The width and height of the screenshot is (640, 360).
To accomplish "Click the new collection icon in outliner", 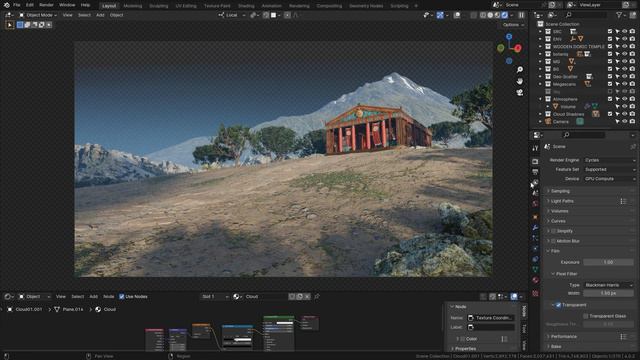I will tap(633, 15).
